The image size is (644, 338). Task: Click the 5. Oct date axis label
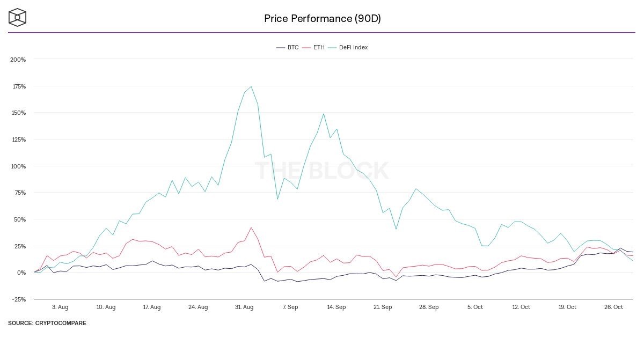pyautogui.click(x=475, y=307)
